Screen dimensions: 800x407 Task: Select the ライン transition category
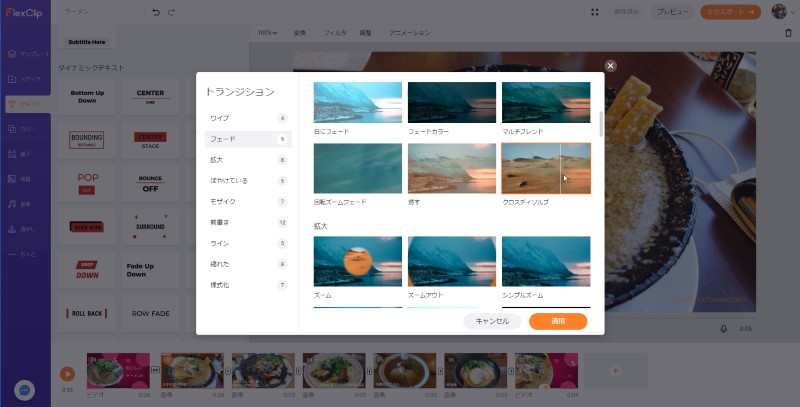tap(248, 244)
